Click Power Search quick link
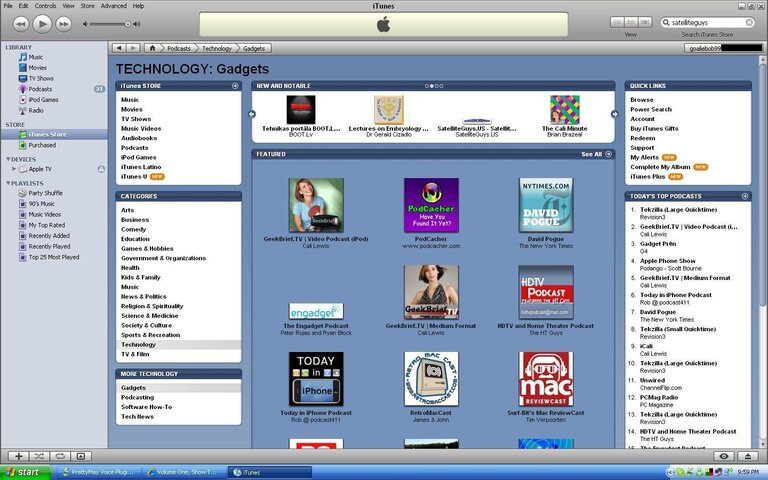The width and height of the screenshot is (768, 480). point(651,109)
